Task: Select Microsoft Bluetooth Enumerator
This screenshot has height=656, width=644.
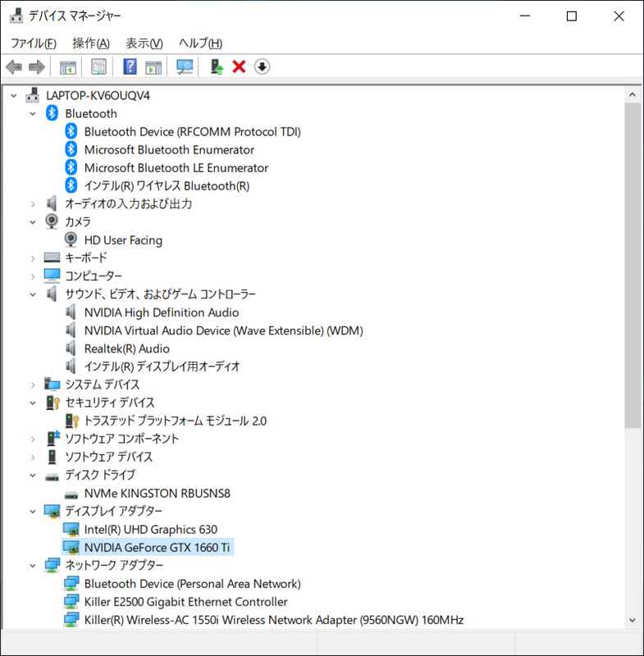Action: pos(169,150)
